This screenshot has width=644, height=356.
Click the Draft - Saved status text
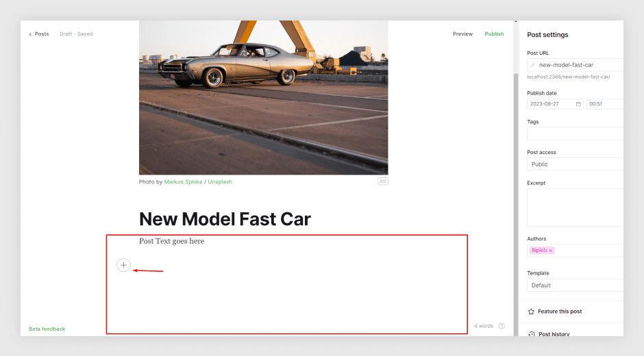[76, 34]
